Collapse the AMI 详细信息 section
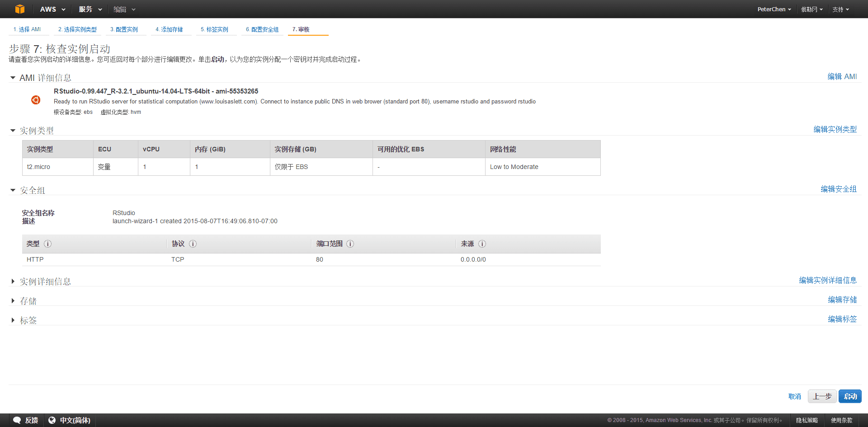 pyautogui.click(x=13, y=78)
